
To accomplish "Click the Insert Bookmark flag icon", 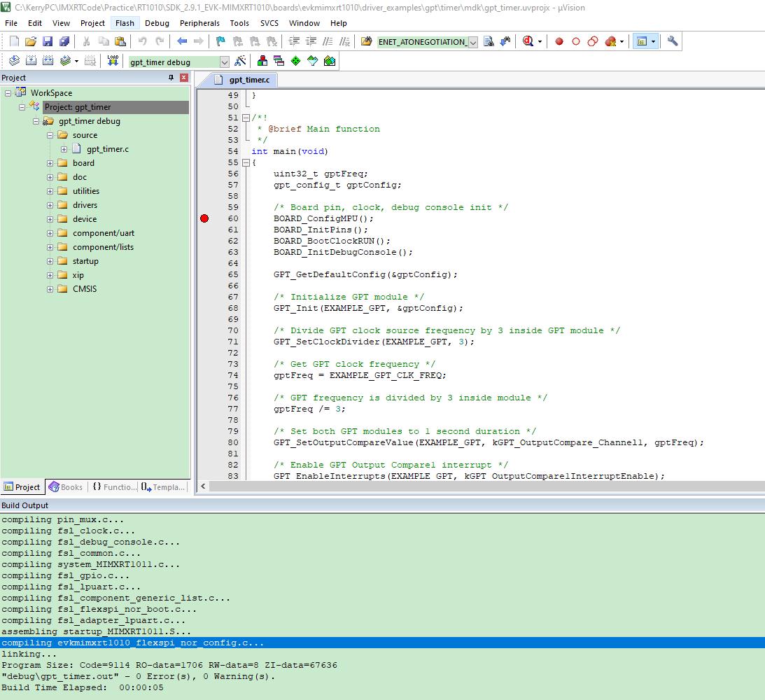I will click(x=220, y=41).
